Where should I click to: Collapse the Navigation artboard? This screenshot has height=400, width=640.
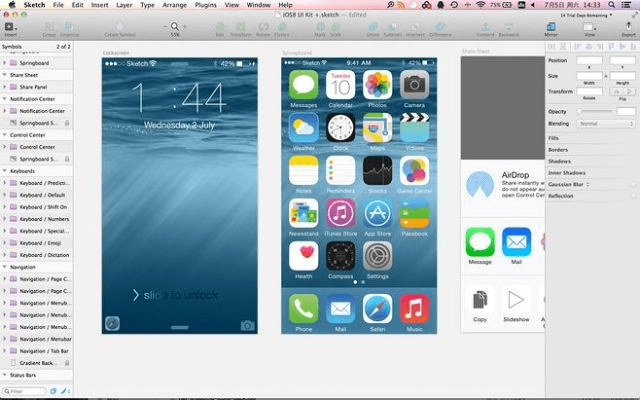(4, 267)
